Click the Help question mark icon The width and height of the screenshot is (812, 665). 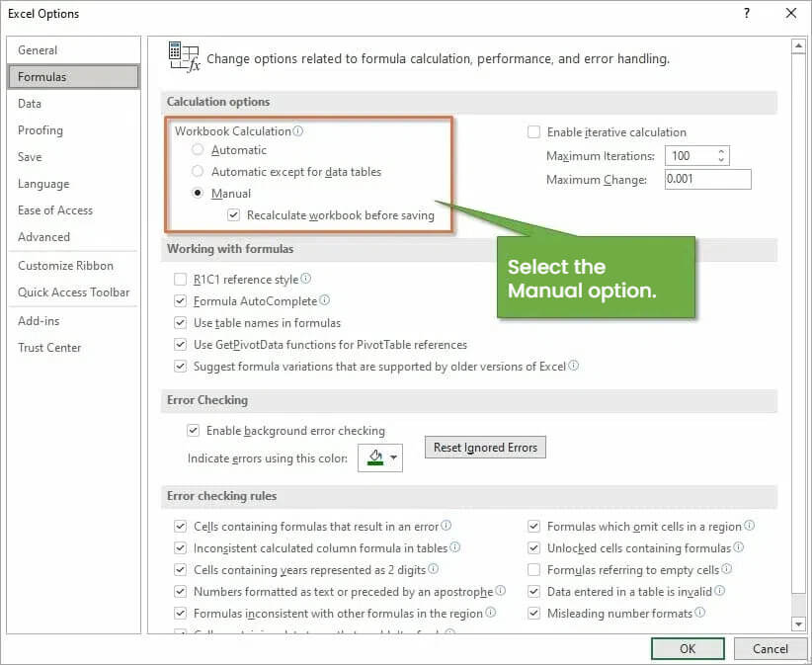(748, 13)
